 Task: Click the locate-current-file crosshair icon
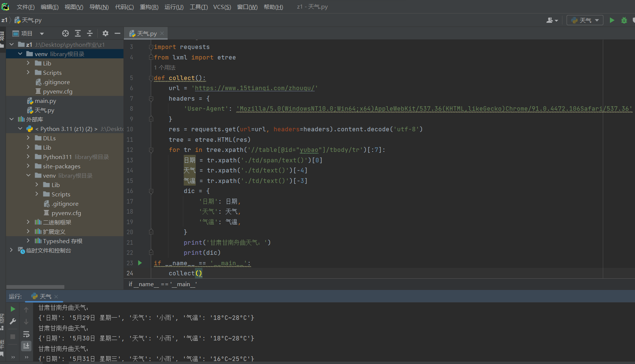point(65,33)
